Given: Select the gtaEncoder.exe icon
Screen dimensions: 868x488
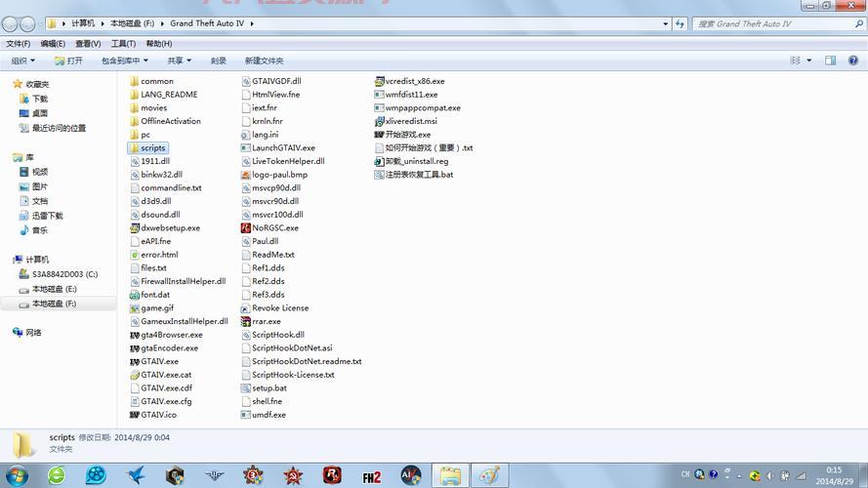Looking at the screenshot, I should pos(135,348).
